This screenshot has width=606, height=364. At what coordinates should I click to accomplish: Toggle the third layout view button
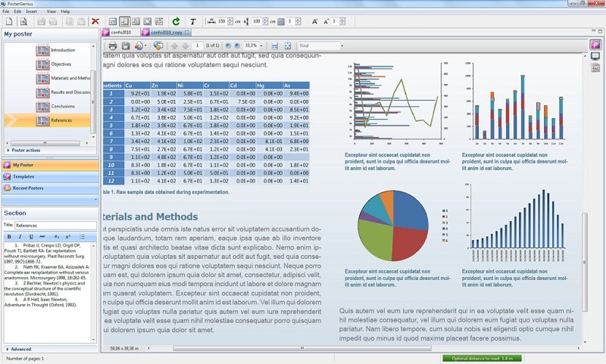136,22
